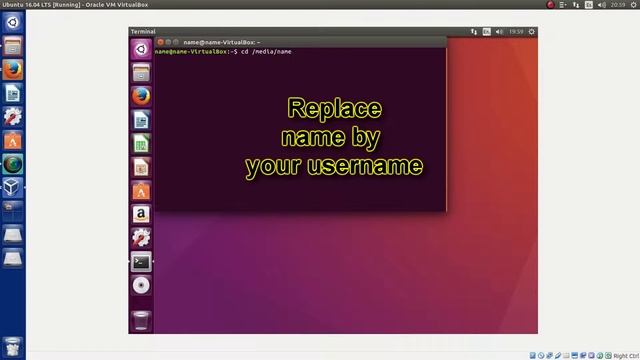Open Ubuntu Software in guest launcher
Viewport: 640px width, 360px height.
pos(141,191)
